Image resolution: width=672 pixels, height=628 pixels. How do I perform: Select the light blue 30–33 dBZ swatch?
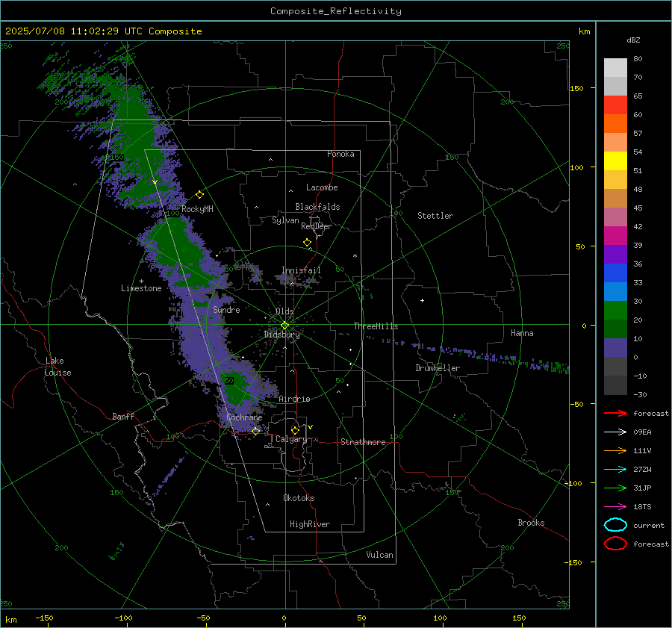pyautogui.click(x=615, y=291)
